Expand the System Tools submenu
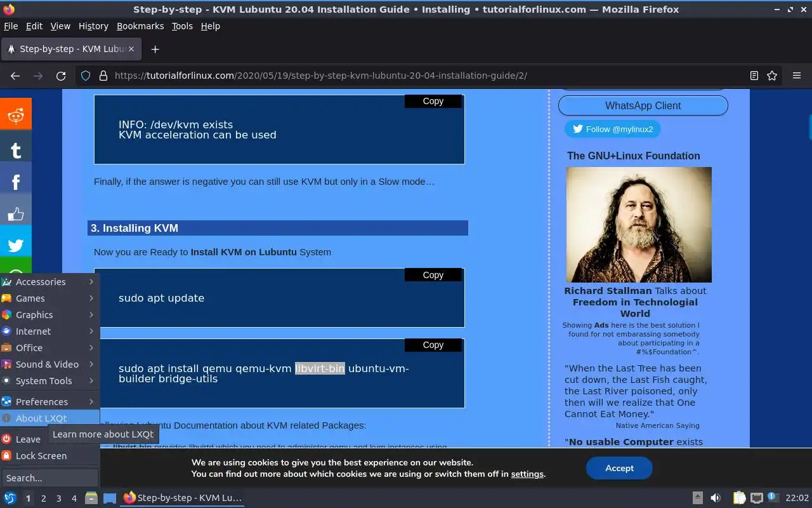This screenshot has height=508, width=812. click(x=49, y=381)
